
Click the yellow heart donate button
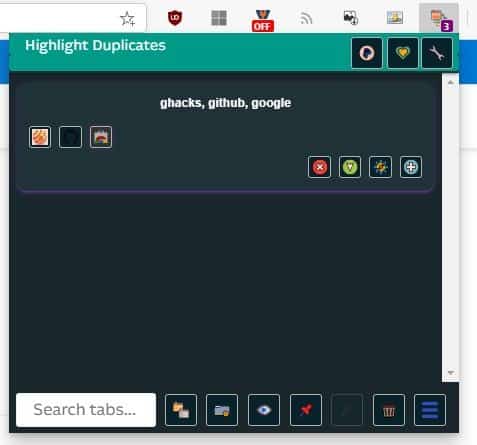click(x=403, y=53)
